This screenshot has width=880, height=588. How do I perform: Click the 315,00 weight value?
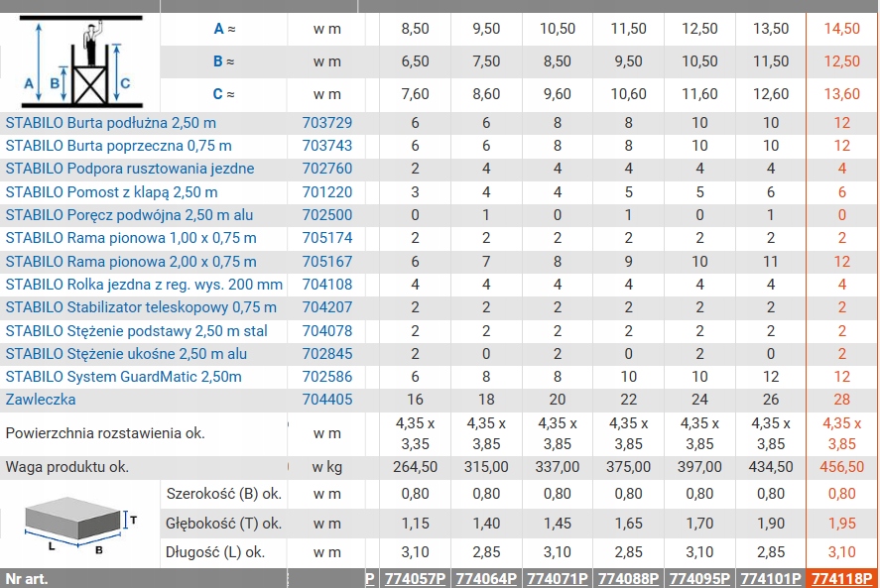[486, 467]
